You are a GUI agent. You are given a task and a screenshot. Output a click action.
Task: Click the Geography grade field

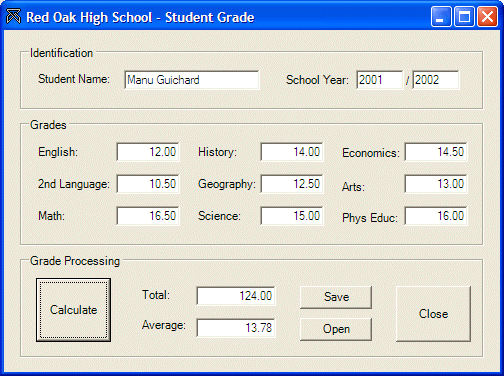[292, 184]
